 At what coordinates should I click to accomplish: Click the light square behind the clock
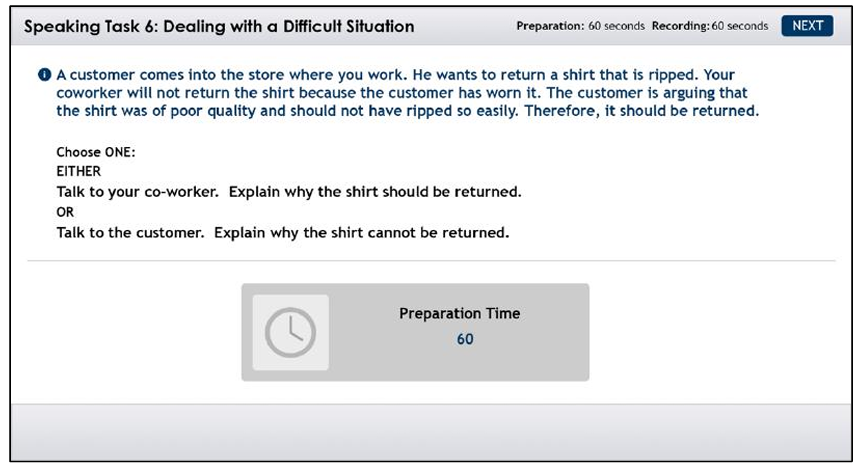coord(291,332)
